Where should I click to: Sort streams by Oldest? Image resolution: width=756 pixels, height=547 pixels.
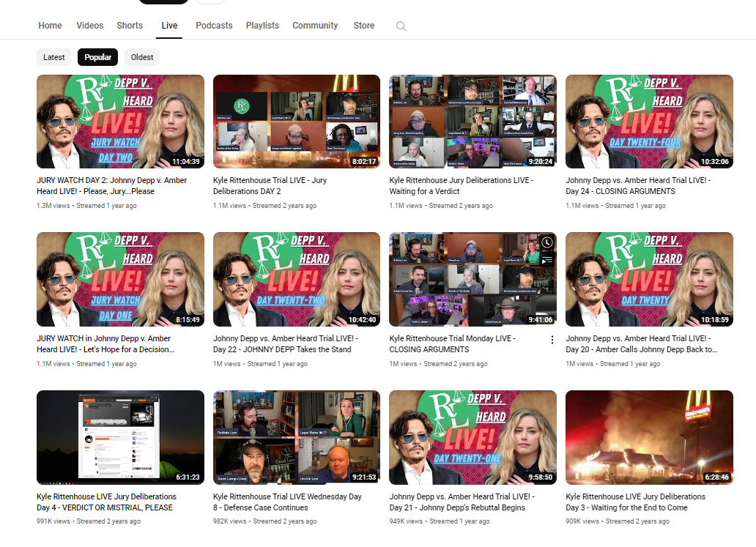pyautogui.click(x=142, y=57)
